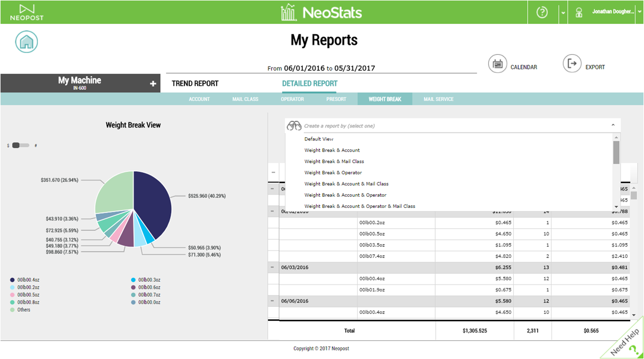Viewport: 644px width, 359px height.
Task: Click the $525.960 (40.29%) chart label
Action: click(x=207, y=196)
